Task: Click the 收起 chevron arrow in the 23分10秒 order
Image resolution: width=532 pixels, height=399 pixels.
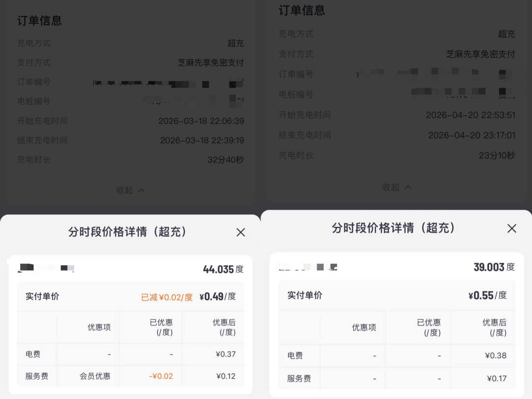Action: (x=408, y=187)
